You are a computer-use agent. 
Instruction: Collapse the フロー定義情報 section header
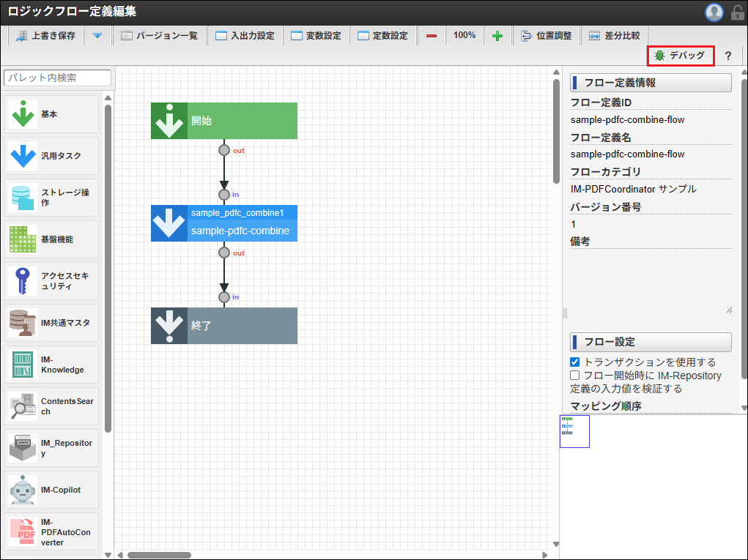coord(651,83)
